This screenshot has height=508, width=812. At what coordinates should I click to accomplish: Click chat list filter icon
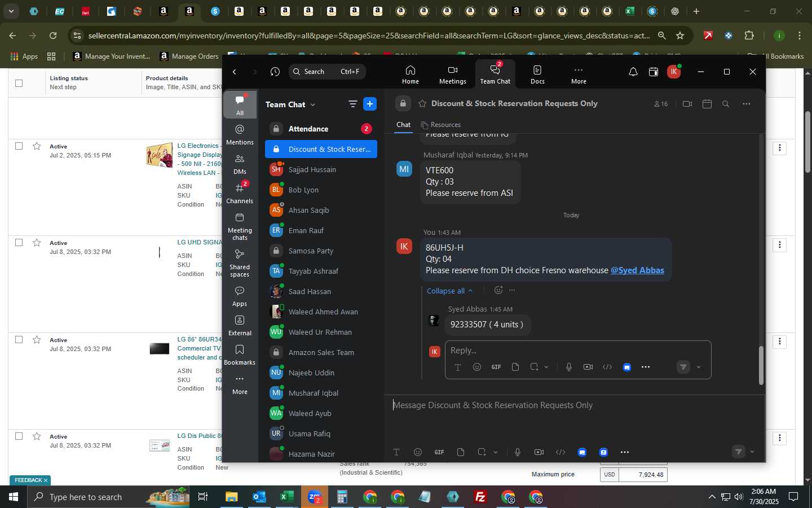[352, 104]
